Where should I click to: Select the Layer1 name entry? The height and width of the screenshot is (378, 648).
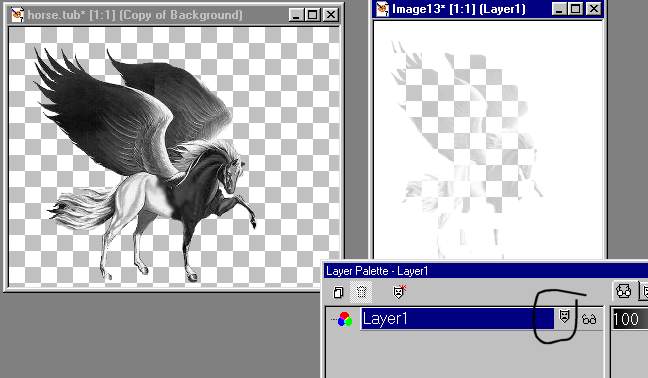click(457, 319)
